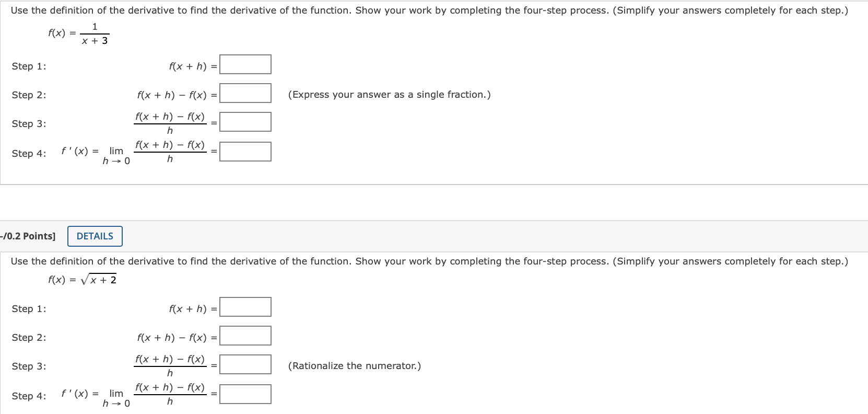Click the f(x + h) box for the square root problem
This screenshot has height=414, width=868.
[245, 307]
